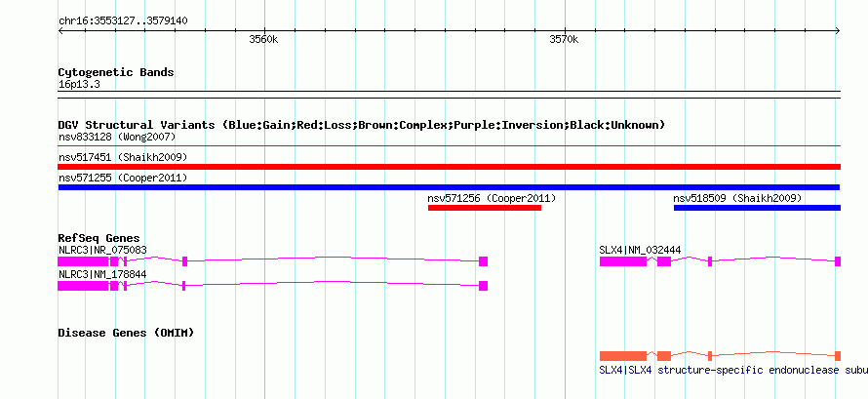
Task: Click the 3560k ruler position label
Action: point(263,39)
